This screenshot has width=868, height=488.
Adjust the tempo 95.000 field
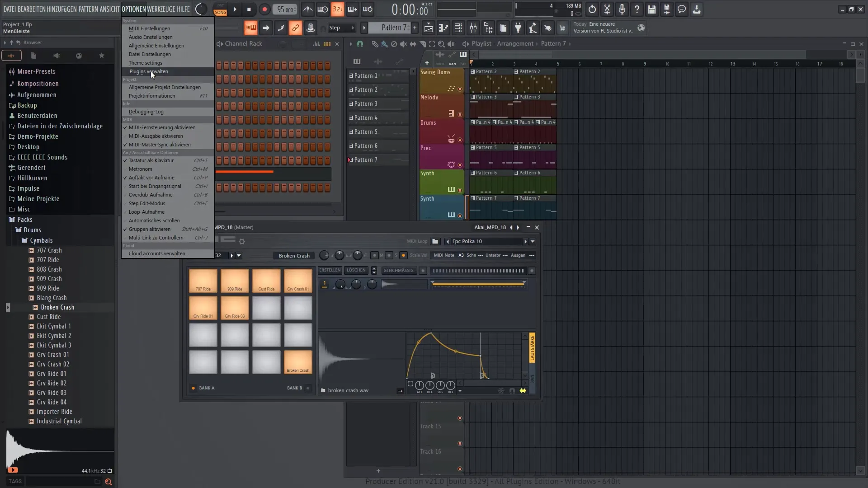pyautogui.click(x=285, y=9)
